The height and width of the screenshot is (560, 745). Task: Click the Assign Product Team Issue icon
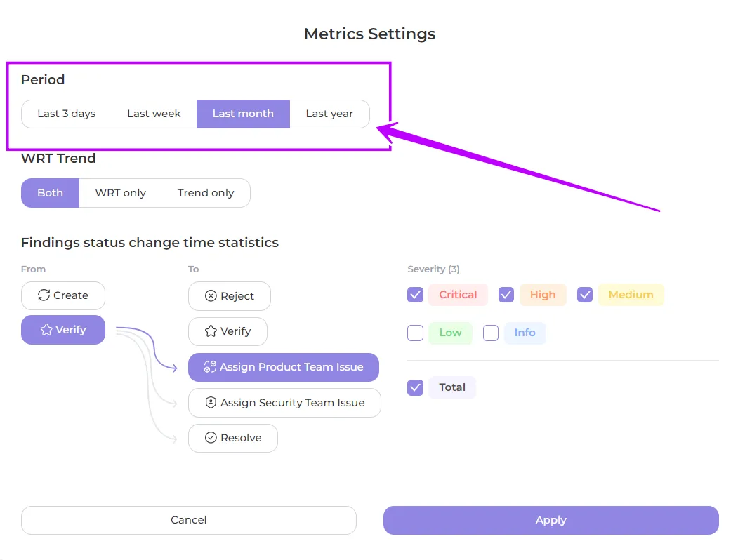[x=209, y=367]
